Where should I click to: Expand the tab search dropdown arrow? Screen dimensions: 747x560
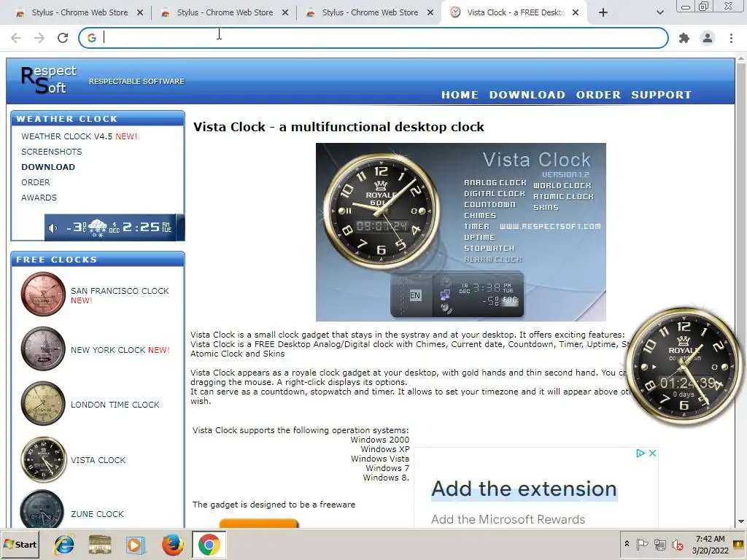click(x=659, y=13)
